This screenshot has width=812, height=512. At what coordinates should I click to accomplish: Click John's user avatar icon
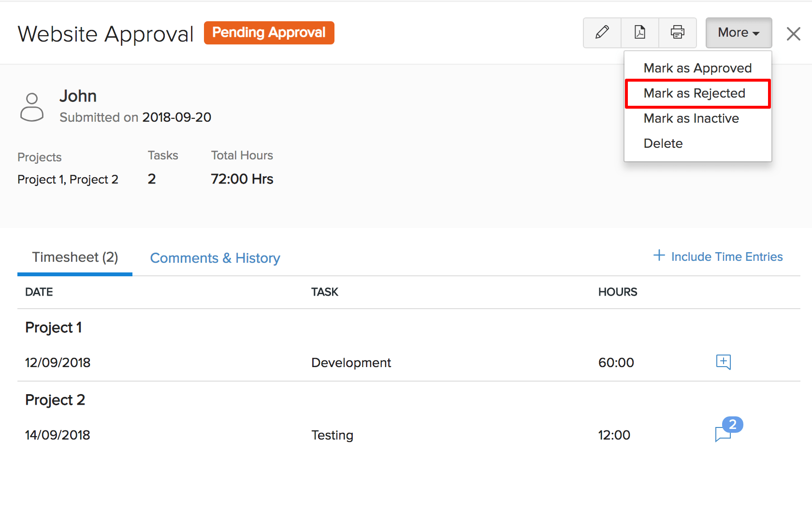coord(32,107)
